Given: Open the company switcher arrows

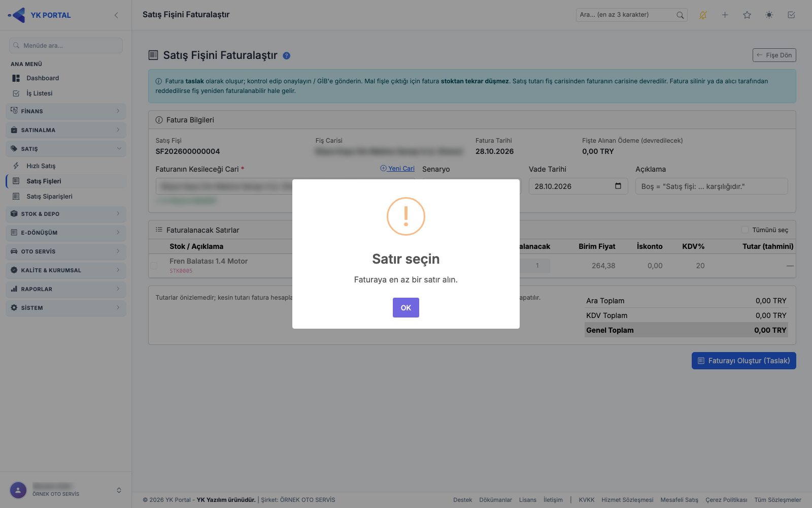Looking at the screenshot, I should [119, 490].
